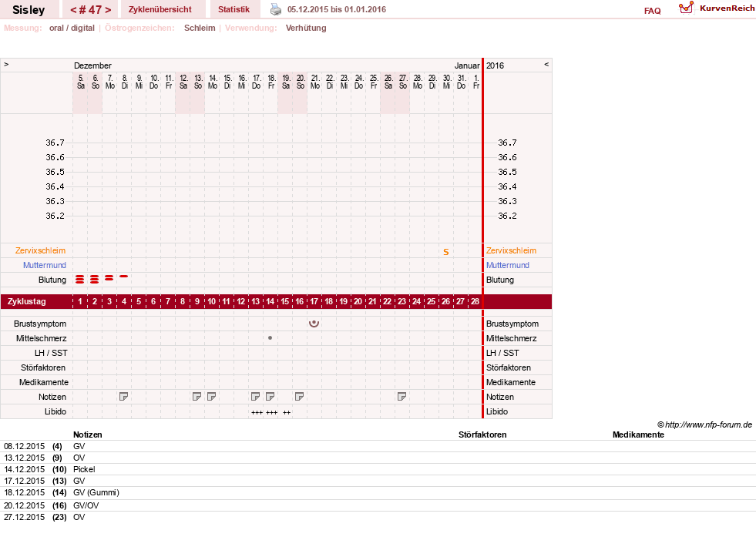Click the Mittelschmerz dot on cycle day 14
The image size is (756, 557).
click(270, 337)
